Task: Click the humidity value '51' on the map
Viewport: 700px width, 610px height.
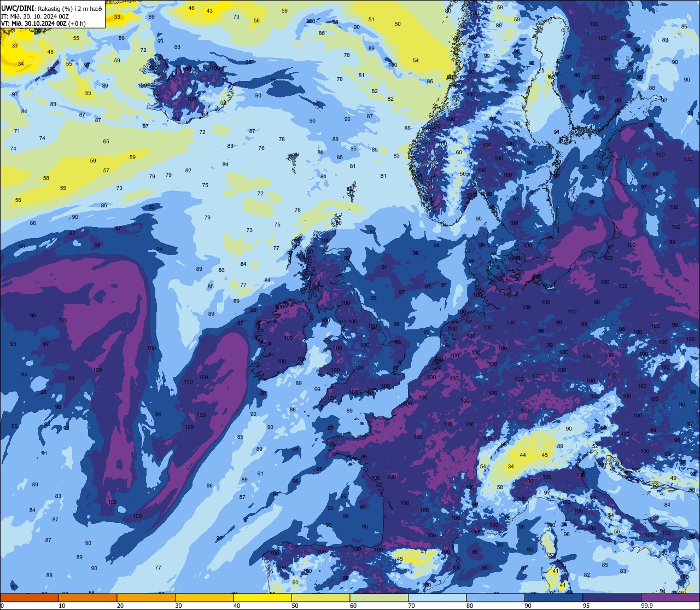Action: pos(371,20)
